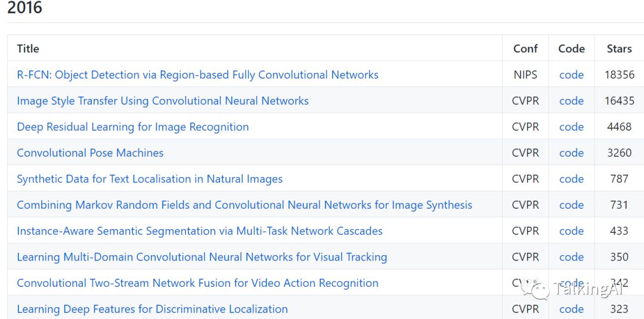Open Learning Deep Features for Discriminative Localization
Screen dimensions: 644x319
[x=152, y=309]
